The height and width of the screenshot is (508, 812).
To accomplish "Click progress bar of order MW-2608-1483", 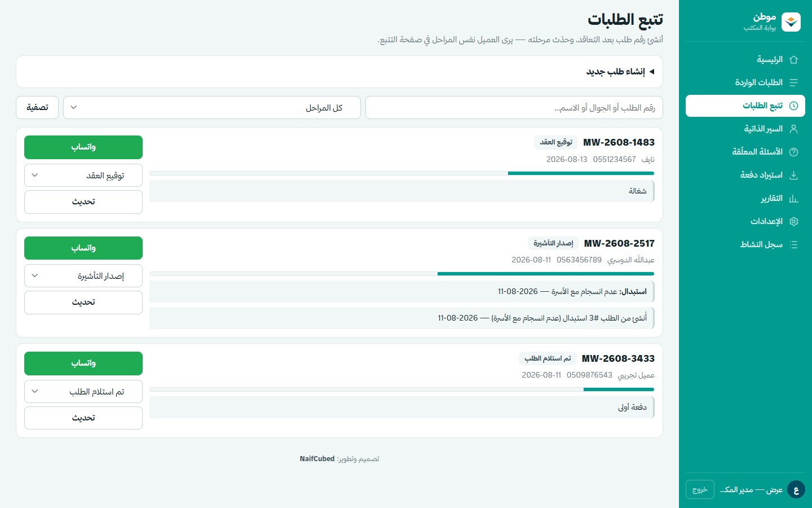I will click(401, 173).
